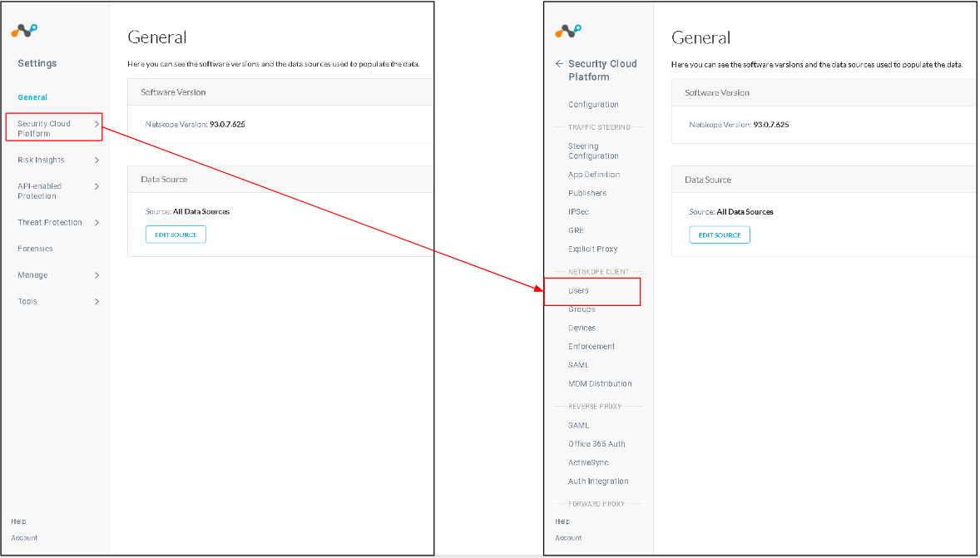The height and width of the screenshot is (558, 980).
Task: Open API-enabled Protection menu item
Action: [39, 190]
